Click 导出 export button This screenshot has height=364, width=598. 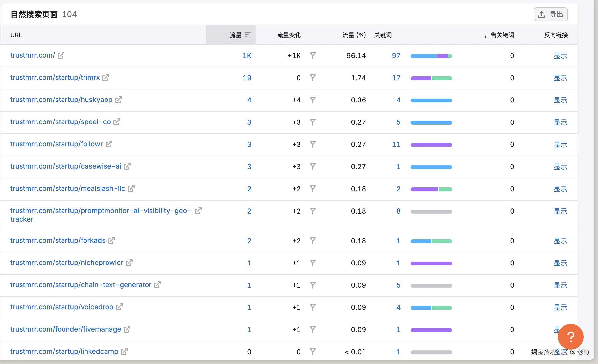(551, 14)
